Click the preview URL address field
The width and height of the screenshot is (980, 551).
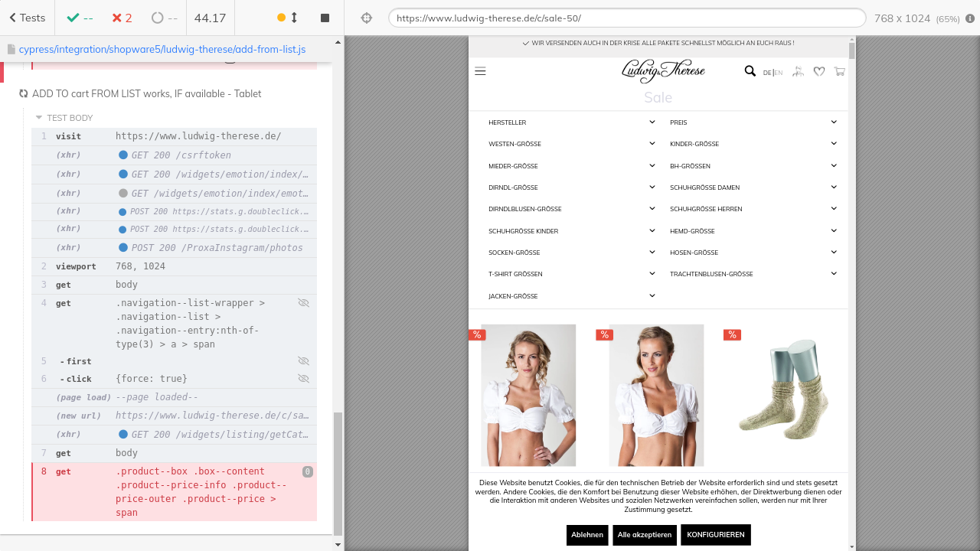click(626, 18)
